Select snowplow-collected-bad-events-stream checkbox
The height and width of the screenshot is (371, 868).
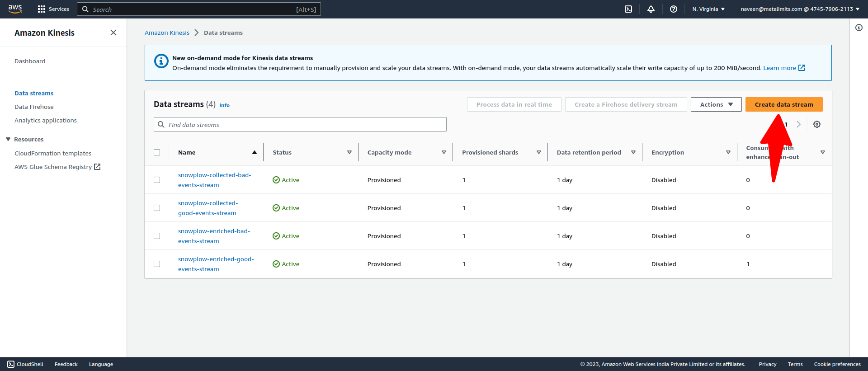[157, 180]
